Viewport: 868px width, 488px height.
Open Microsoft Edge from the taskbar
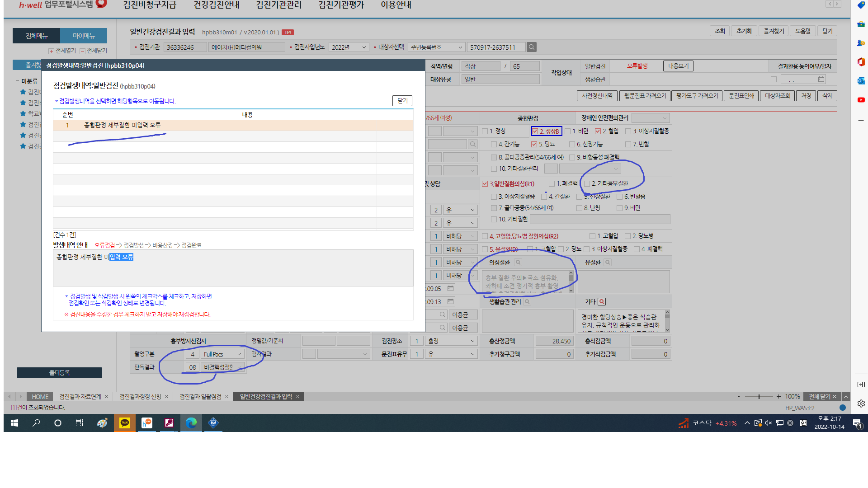191,423
